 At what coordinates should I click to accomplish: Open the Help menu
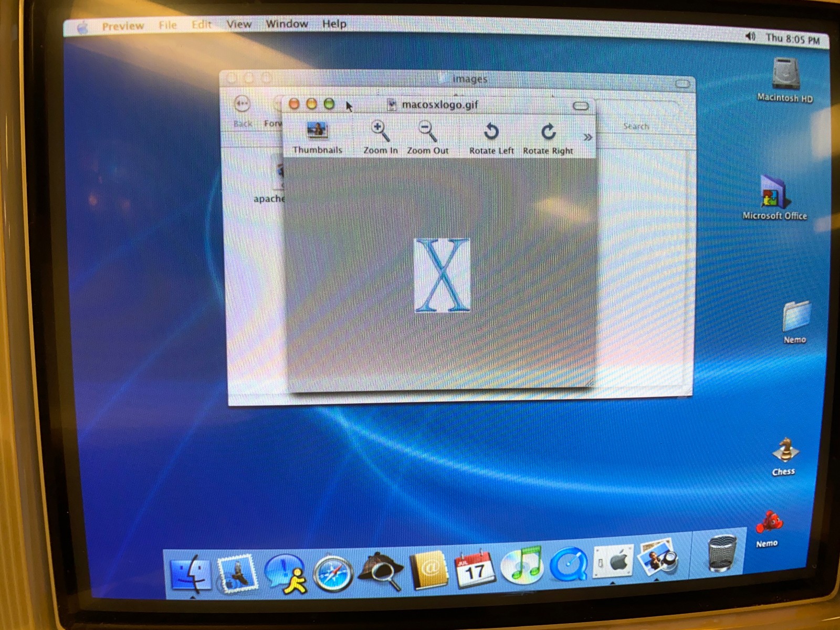[x=334, y=24]
